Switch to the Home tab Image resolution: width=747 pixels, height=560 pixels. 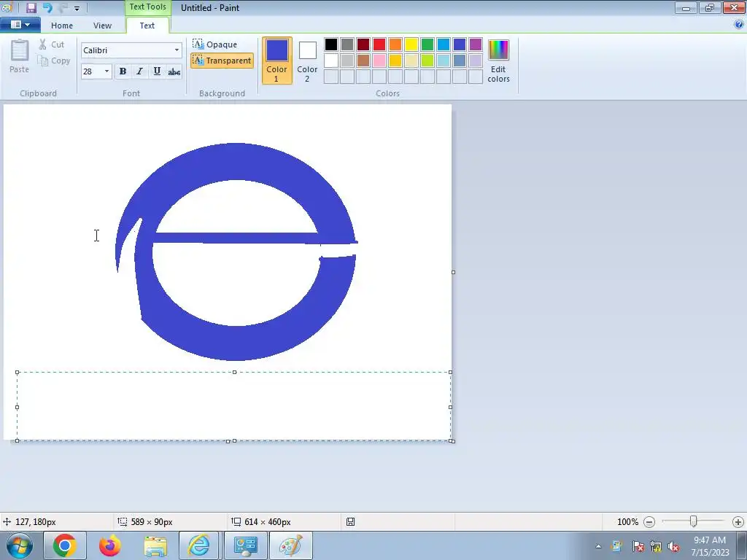(x=62, y=26)
